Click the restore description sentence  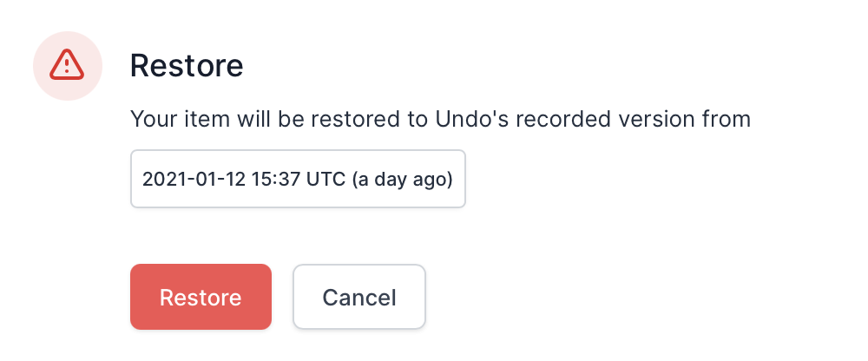coord(439,119)
